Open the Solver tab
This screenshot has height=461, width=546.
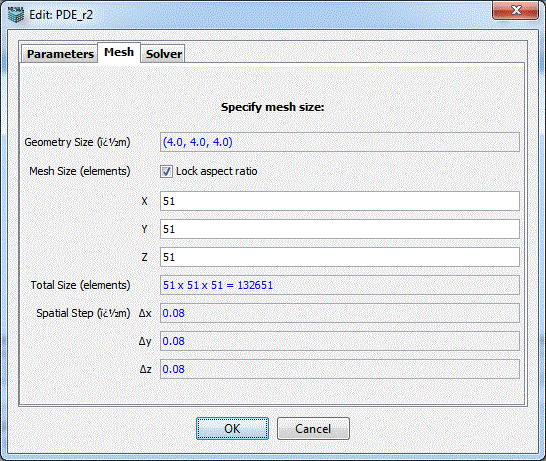coord(163,54)
